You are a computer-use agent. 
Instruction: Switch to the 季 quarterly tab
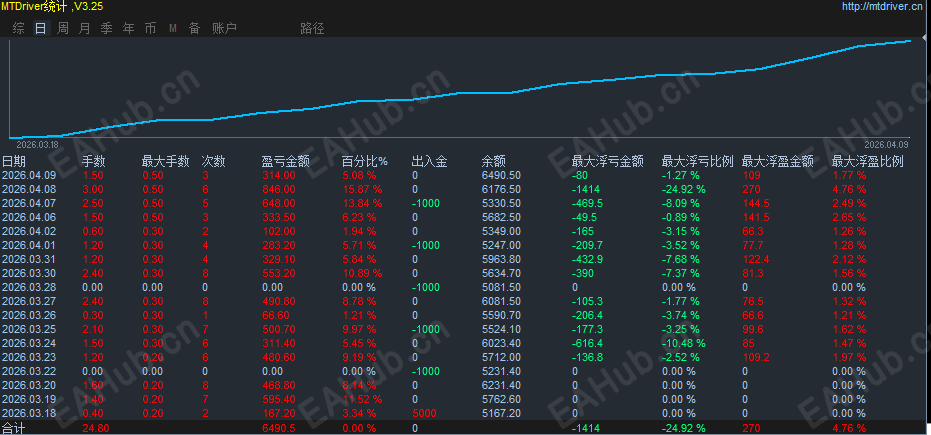point(106,28)
